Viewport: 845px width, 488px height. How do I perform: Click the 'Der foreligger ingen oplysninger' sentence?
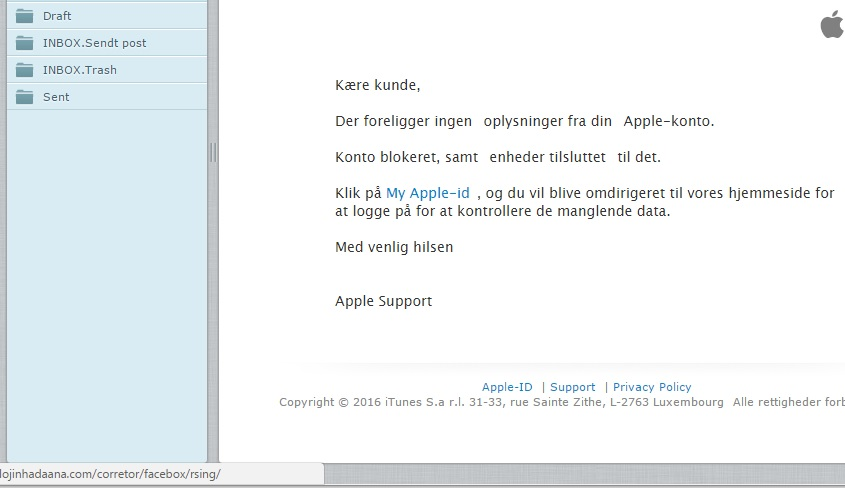point(524,121)
